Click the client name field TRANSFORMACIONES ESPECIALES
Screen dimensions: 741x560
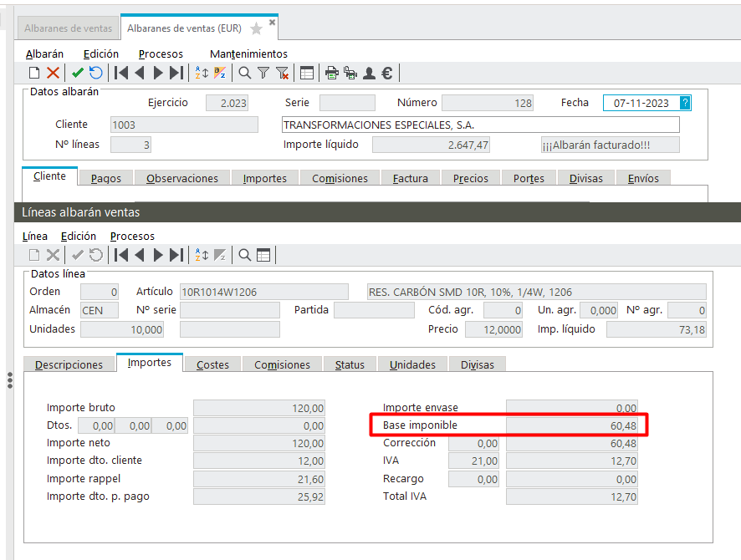(481, 125)
